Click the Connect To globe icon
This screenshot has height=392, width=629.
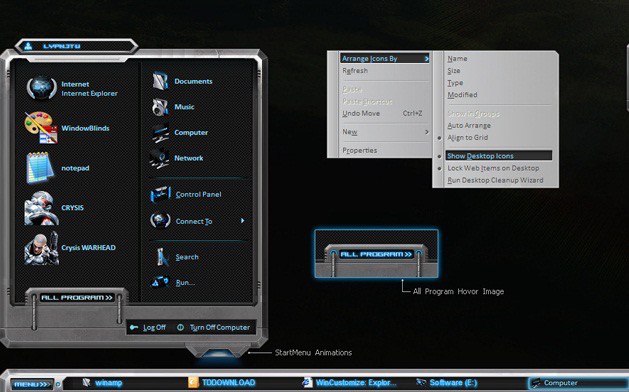point(160,221)
